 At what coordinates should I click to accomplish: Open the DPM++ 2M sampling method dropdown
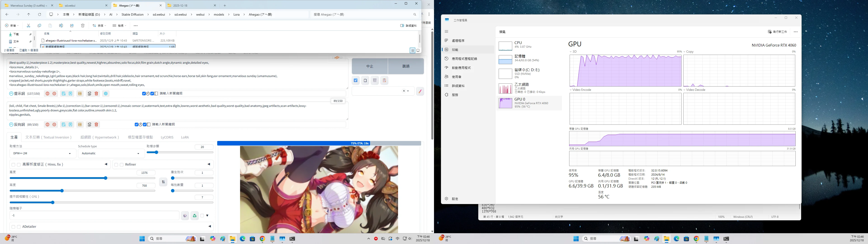[x=42, y=153]
